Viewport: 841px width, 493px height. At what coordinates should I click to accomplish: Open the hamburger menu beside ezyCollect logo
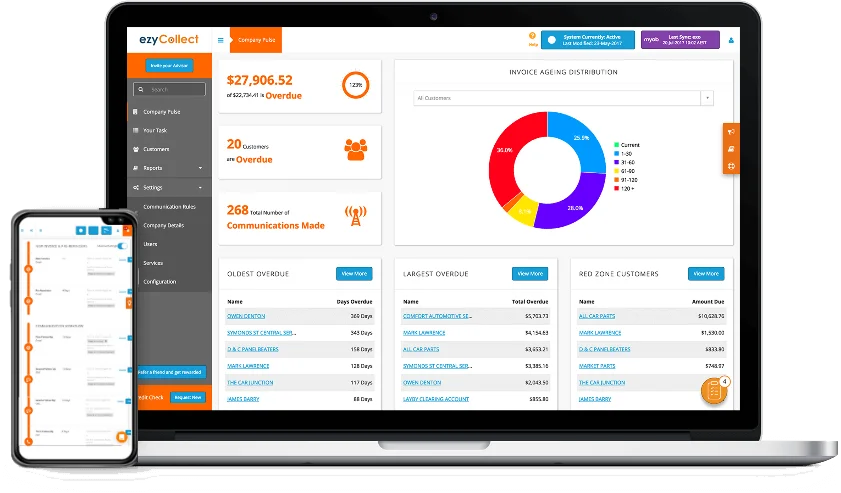[220, 40]
